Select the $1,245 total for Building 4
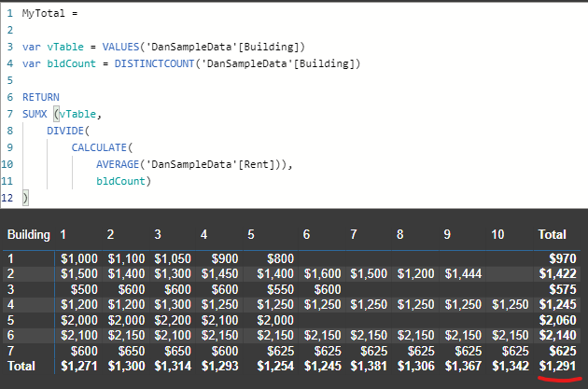Image resolution: width=588 pixels, height=389 pixels. point(557,305)
